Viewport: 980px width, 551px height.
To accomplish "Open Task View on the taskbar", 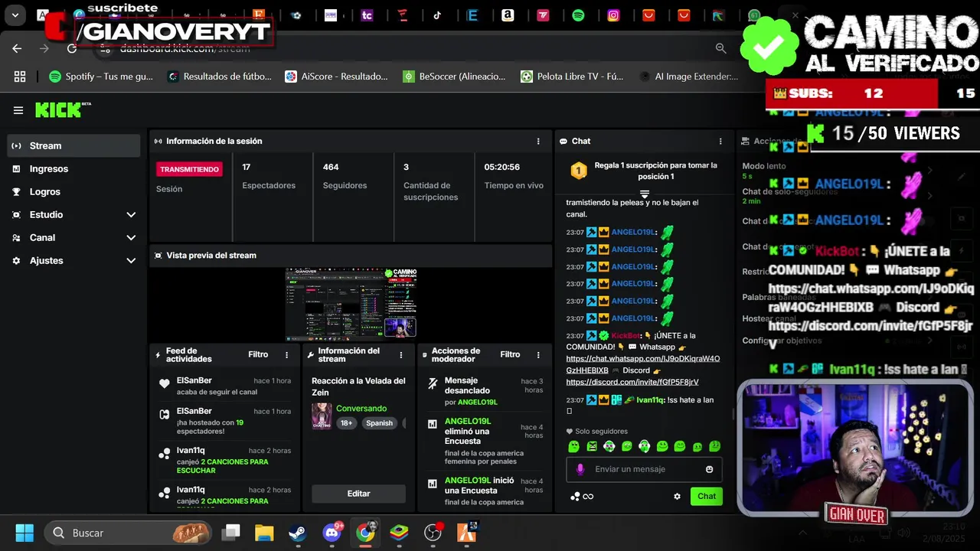I will 230,533.
